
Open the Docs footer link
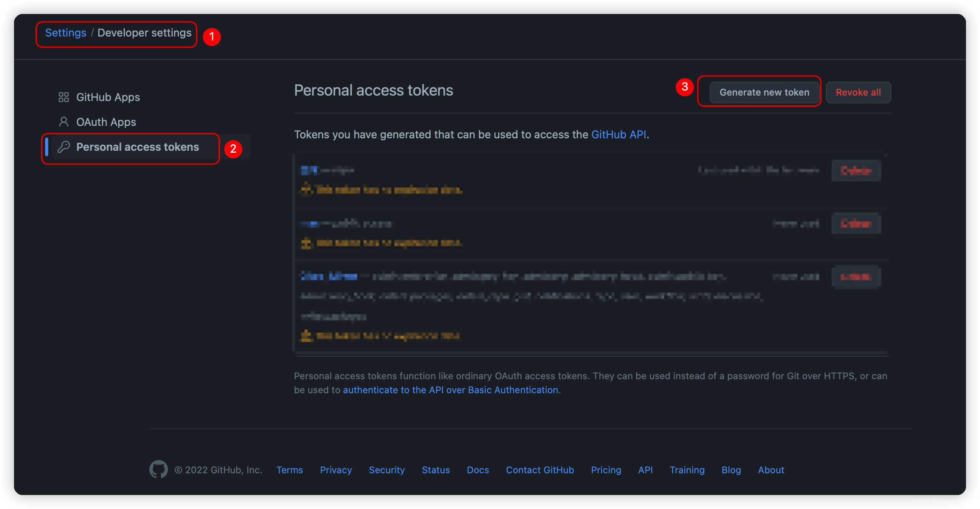(x=478, y=470)
